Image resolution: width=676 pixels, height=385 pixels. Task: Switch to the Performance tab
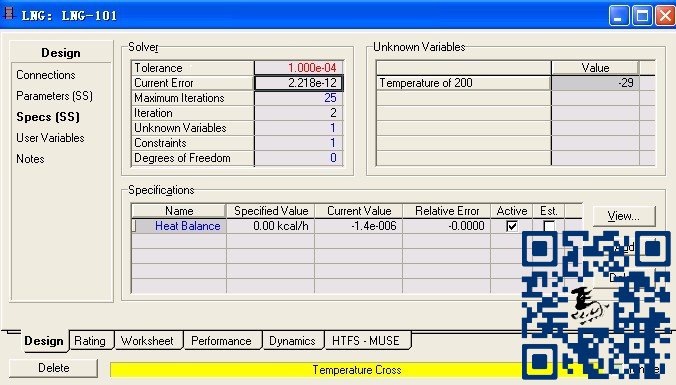(221, 341)
